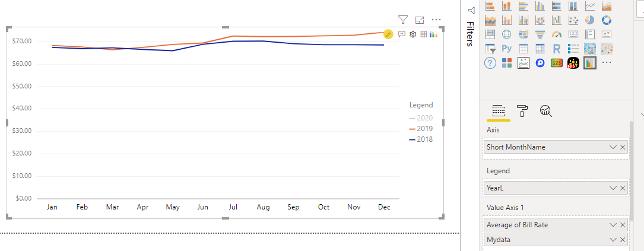Open filter icon above the chart
The width and height of the screenshot is (644, 251).
click(x=403, y=20)
